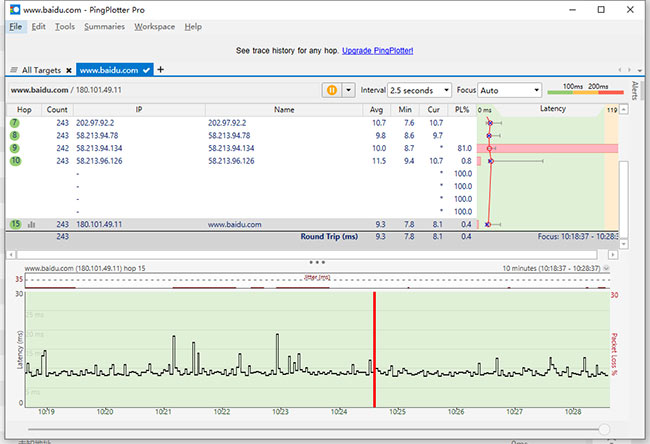This screenshot has width=650, height=444.
Task: Click right arrow of horizontal scrollbar
Action: [613, 255]
